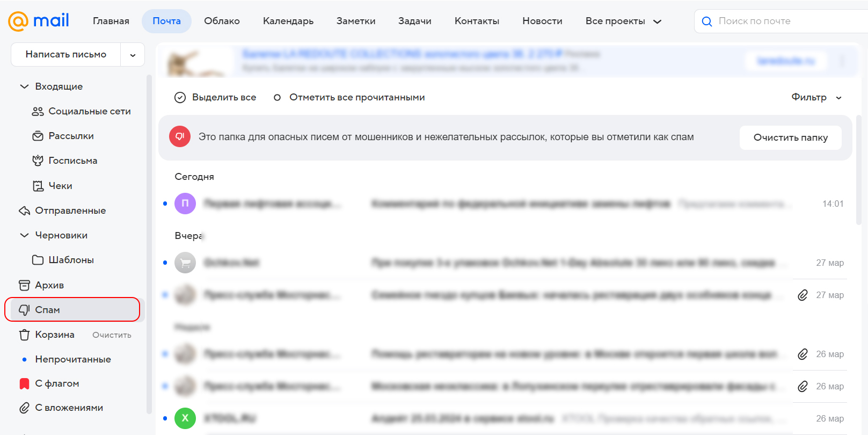Click the Выделить все label
This screenshot has width=868, height=435.
(224, 97)
